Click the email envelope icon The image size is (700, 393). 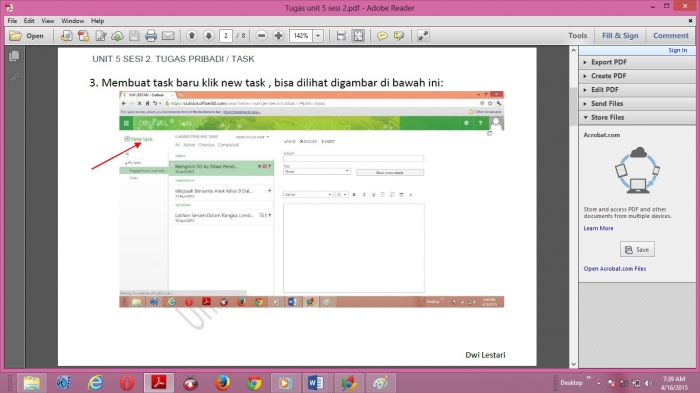click(x=168, y=36)
